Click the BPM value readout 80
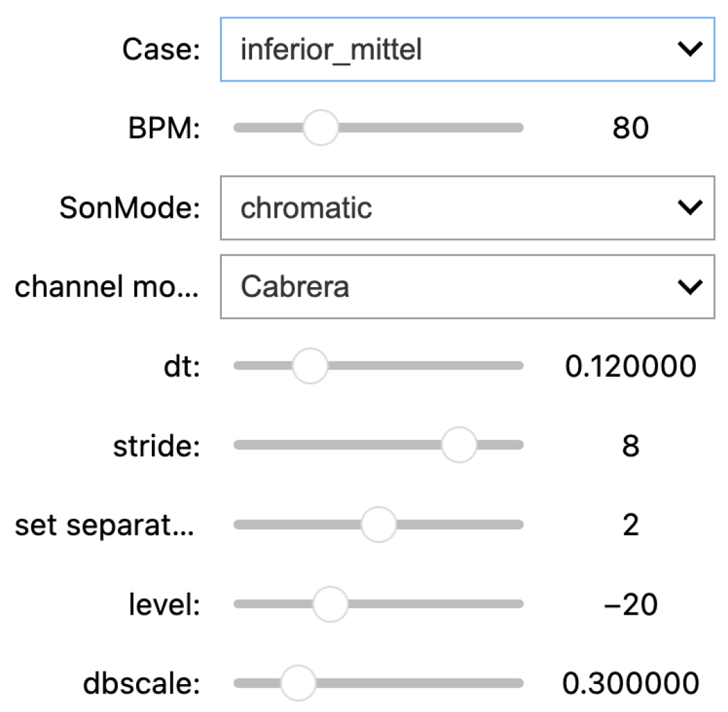728x712 pixels. tap(631, 128)
